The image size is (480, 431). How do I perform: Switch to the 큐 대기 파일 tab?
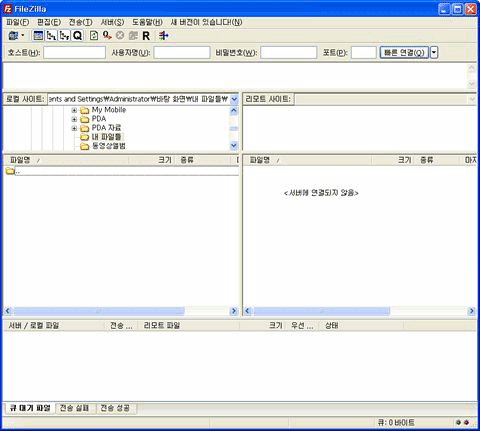tap(30, 408)
